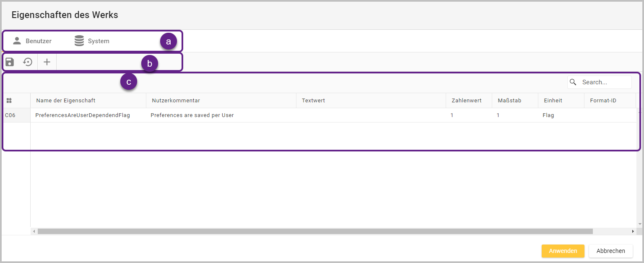The width and height of the screenshot is (644, 263).
Task: Add a new property with plus icon
Action: pos(47,62)
